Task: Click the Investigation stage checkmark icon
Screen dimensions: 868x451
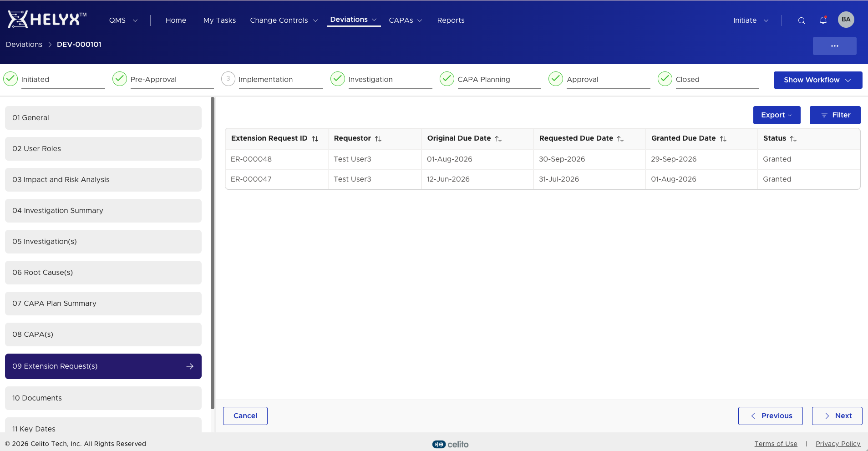Action: (x=338, y=79)
